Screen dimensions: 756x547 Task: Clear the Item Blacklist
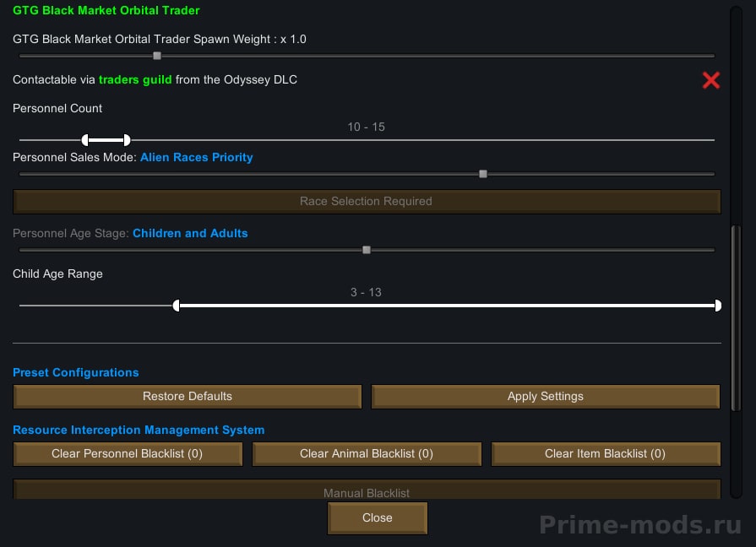[606, 453]
